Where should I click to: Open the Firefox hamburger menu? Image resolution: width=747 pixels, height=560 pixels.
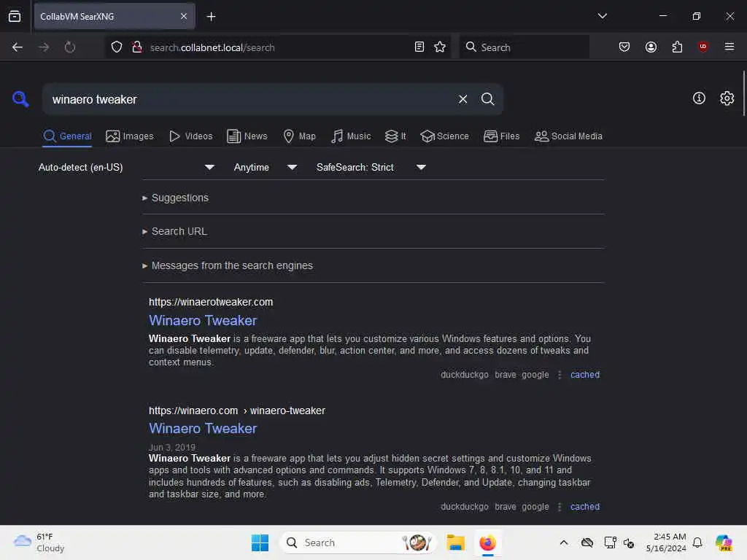click(729, 47)
